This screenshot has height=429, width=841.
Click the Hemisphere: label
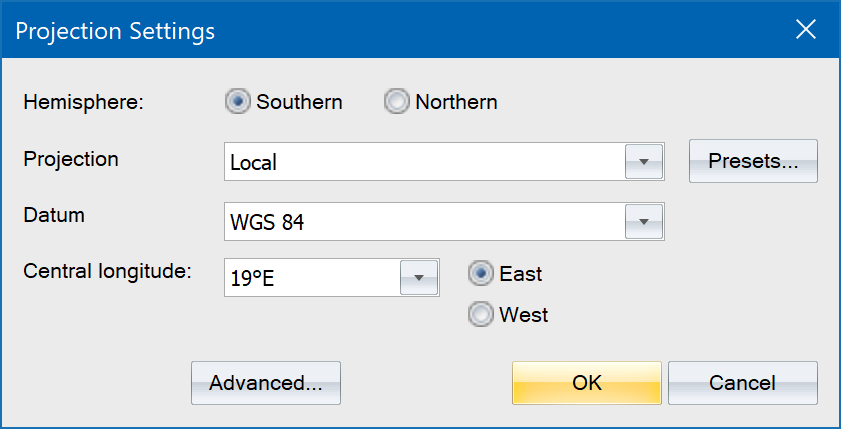pos(84,102)
